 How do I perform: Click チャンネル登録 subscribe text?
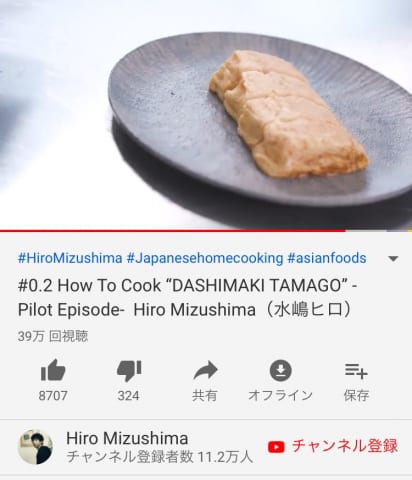click(345, 446)
